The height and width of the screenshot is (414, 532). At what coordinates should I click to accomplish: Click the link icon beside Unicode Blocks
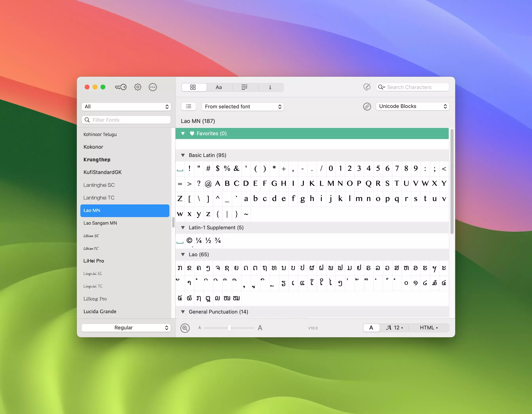point(367,106)
